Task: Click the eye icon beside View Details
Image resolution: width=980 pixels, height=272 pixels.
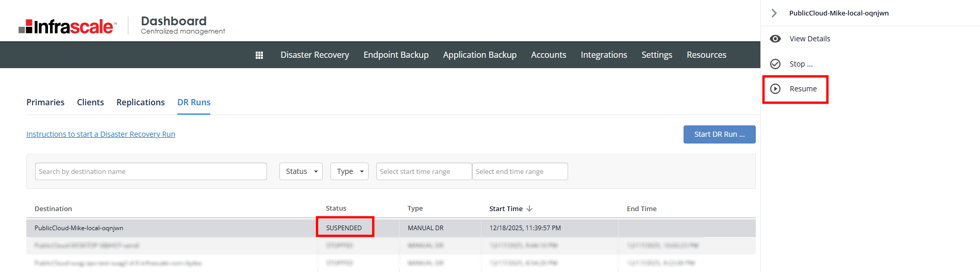Action: point(775,39)
